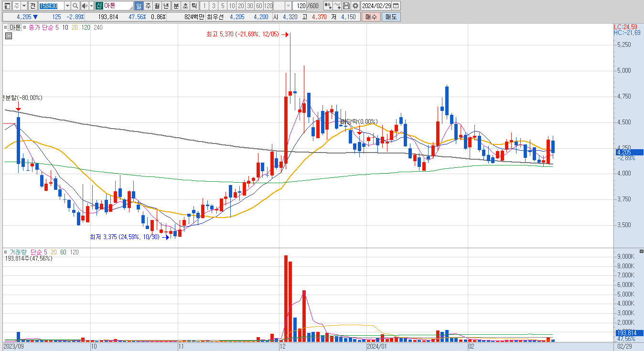Image resolution: width=644 pixels, height=351 pixels.
Task: Click the LC:24,59 label
Action: [626, 27]
